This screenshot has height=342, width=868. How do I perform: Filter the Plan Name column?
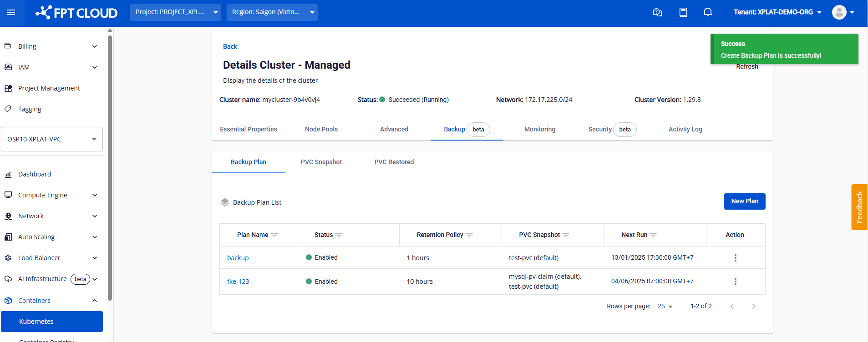click(274, 235)
